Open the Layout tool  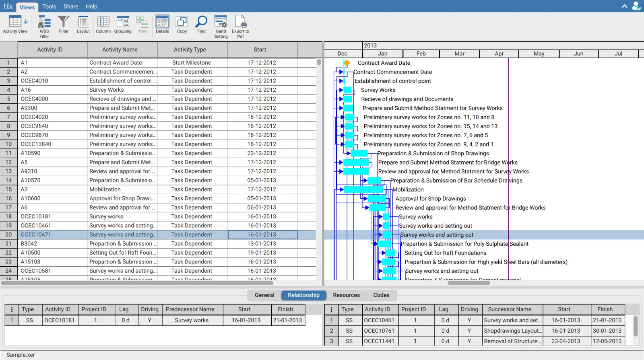point(83,25)
